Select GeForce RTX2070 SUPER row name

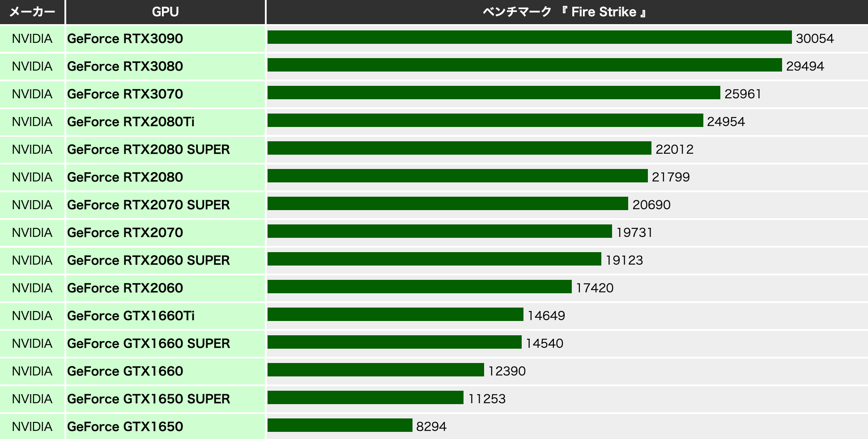[x=148, y=205]
